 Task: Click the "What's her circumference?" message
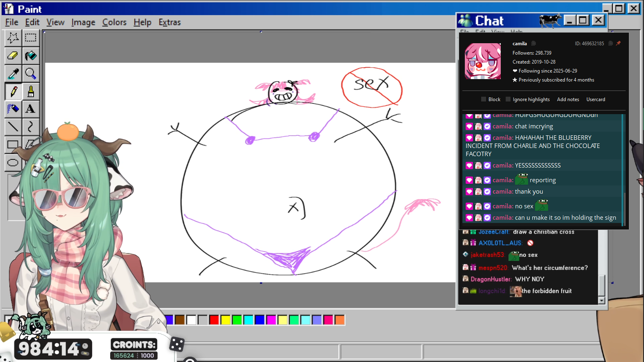click(x=550, y=268)
